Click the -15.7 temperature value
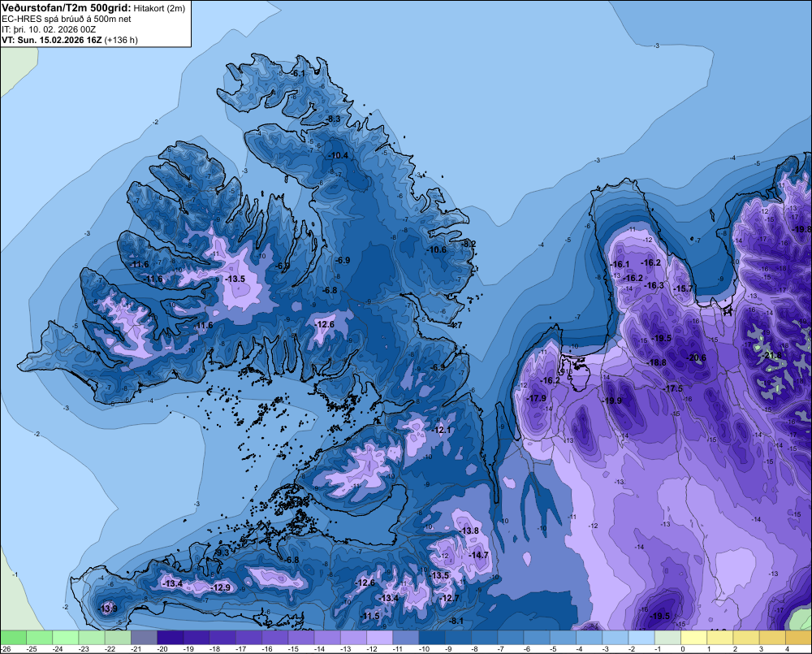This screenshot has height=654, width=812. tap(683, 288)
